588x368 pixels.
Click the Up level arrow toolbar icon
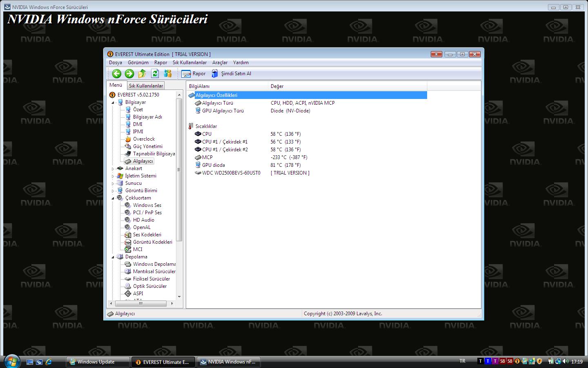[142, 74]
